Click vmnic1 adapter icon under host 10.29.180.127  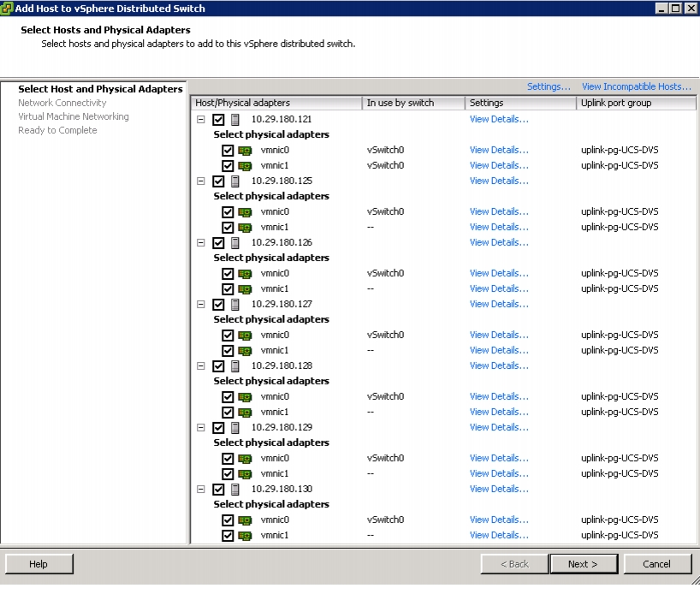(245, 351)
